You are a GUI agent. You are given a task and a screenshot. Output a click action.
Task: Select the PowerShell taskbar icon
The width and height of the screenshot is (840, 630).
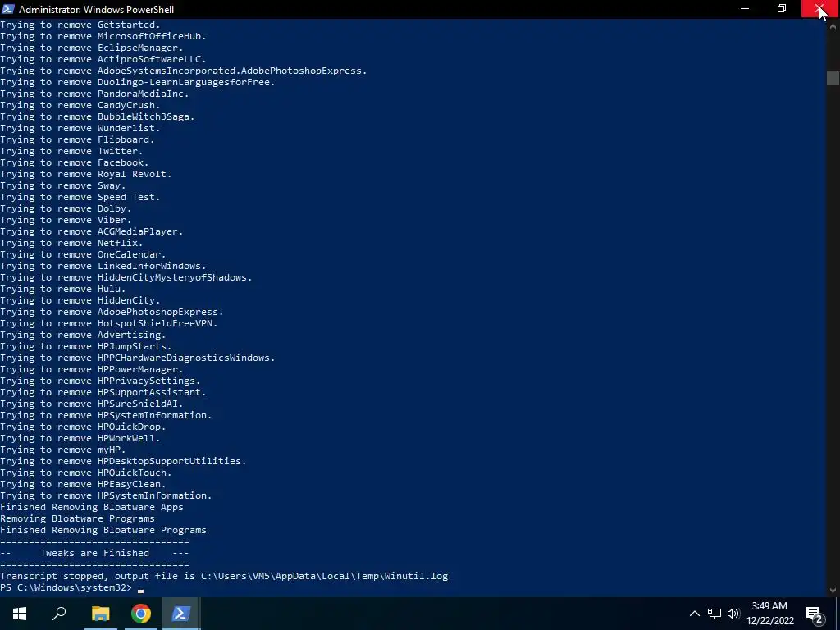click(181, 614)
